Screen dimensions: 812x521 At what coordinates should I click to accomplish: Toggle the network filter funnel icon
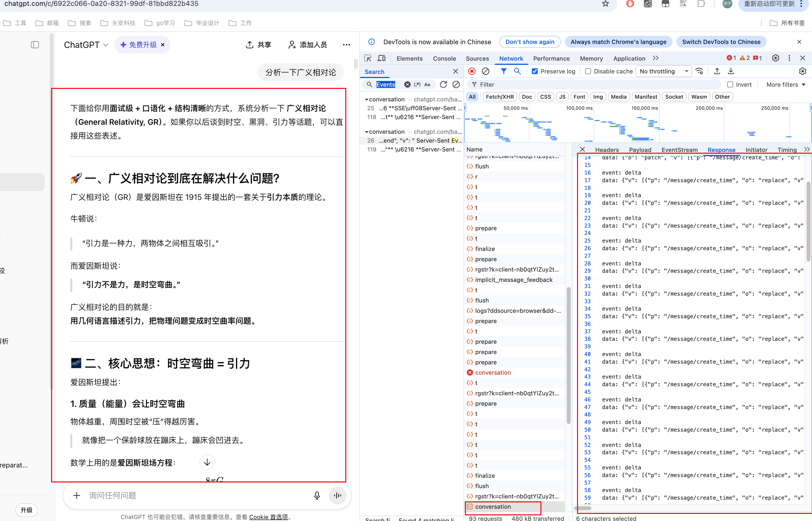tap(504, 71)
